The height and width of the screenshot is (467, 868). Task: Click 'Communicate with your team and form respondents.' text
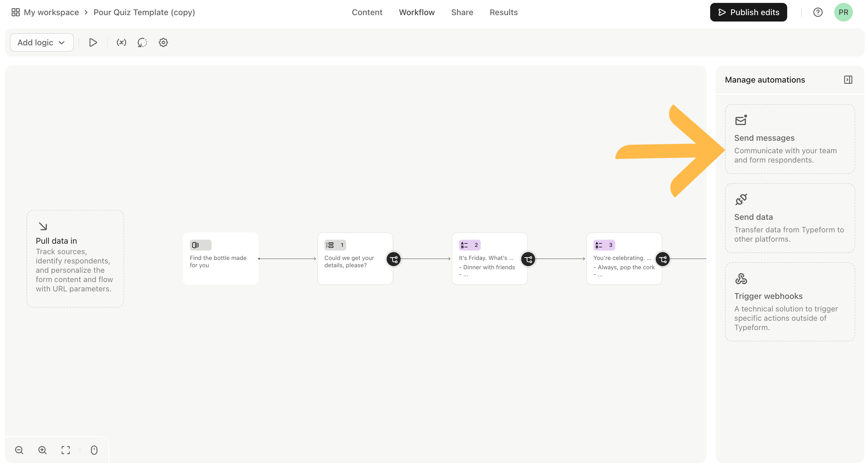click(x=785, y=156)
